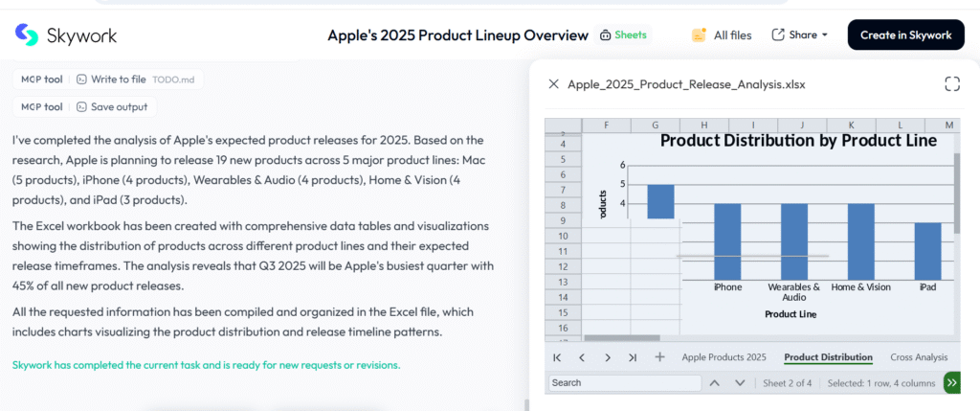Image resolution: width=980 pixels, height=411 pixels.
Task: Close the Apple_2025_Product_Release_Analysis.xlsx preview
Action: pos(553,83)
